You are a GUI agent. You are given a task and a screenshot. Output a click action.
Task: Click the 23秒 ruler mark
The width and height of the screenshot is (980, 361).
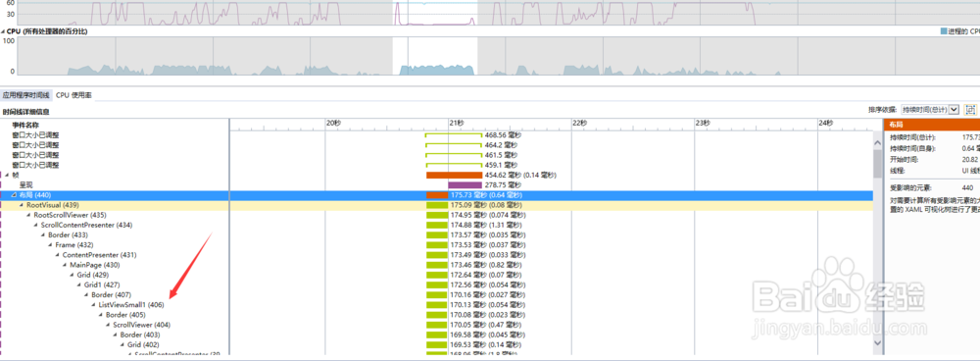tap(703, 124)
